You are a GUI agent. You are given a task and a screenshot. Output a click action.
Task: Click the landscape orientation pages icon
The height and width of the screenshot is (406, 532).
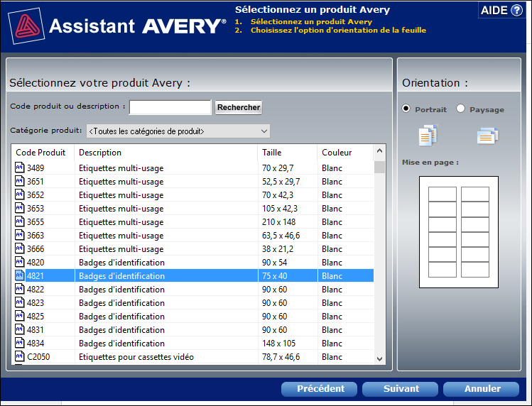488,136
